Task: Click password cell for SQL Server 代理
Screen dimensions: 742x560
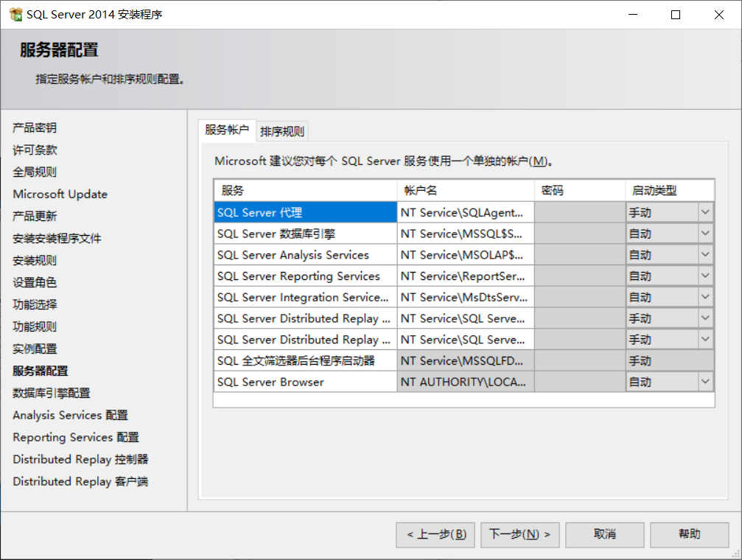Action: [x=580, y=212]
